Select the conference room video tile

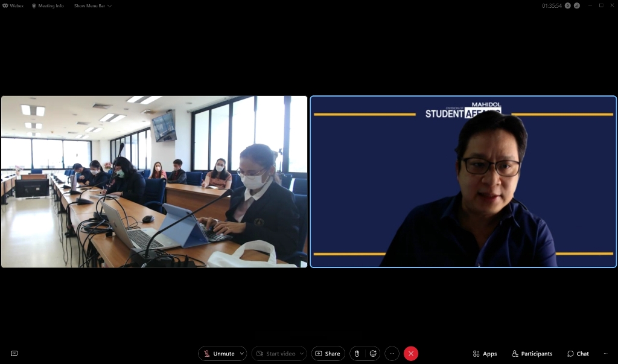coord(154,181)
